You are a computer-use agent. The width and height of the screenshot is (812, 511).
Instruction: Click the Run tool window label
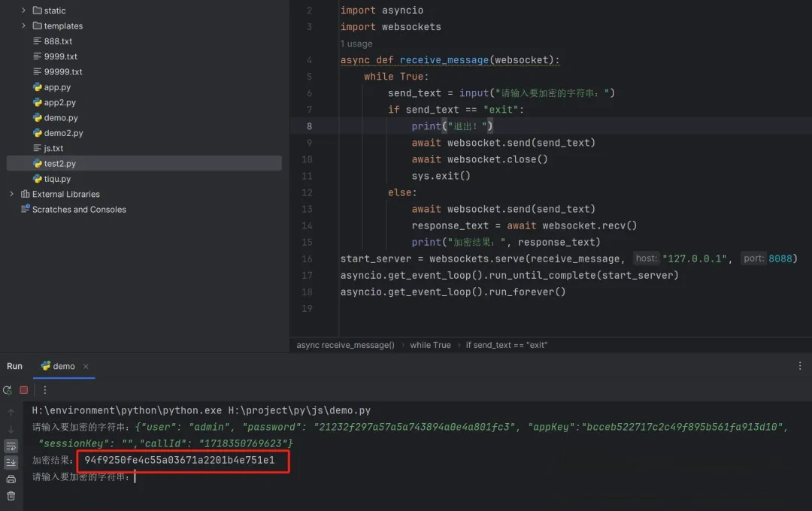click(14, 366)
